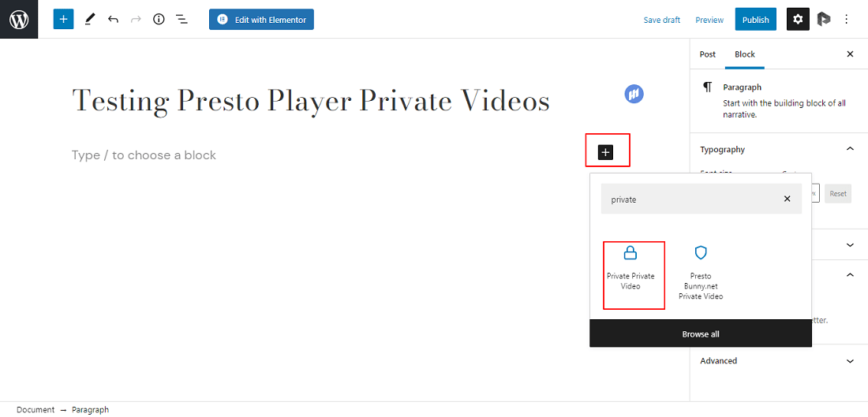This screenshot has width=868, height=417.
Task: Open the three-dot options menu
Action: pyautogui.click(x=846, y=20)
